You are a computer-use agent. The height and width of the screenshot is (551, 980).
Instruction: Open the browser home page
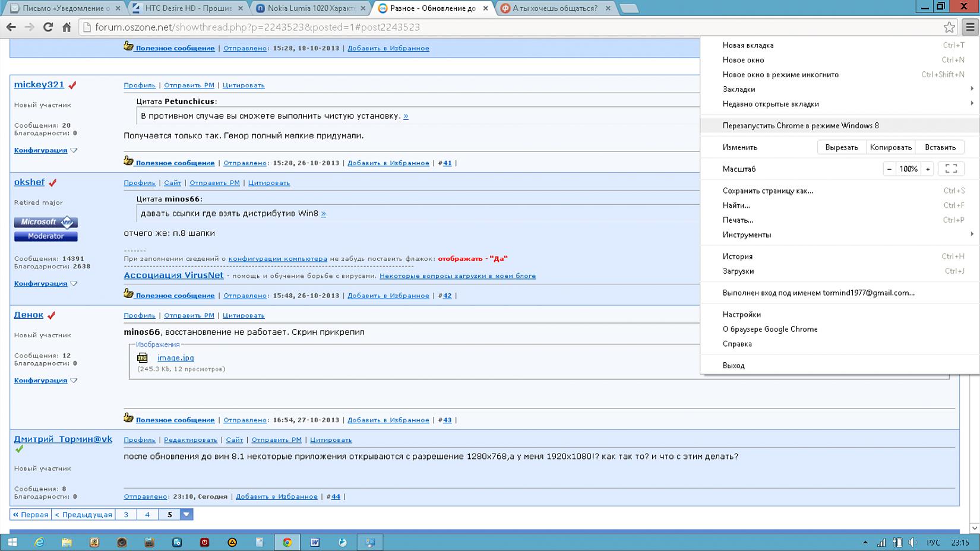[x=67, y=27]
